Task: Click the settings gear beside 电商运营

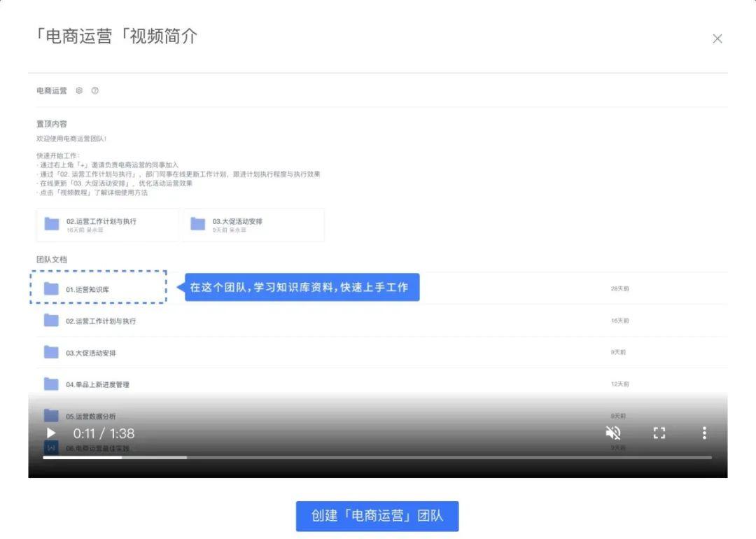Action: pyautogui.click(x=79, y=90)
